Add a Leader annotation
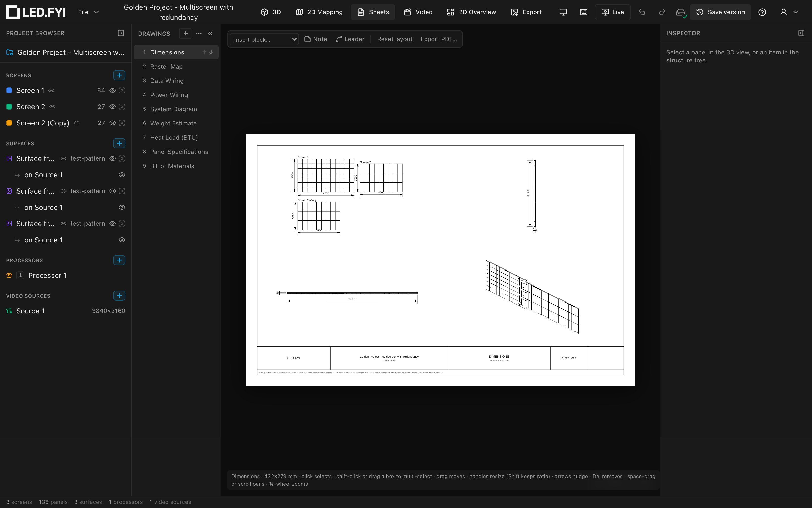Image resolution: width=812 pixels, height=508 pixels. (350, 39)
